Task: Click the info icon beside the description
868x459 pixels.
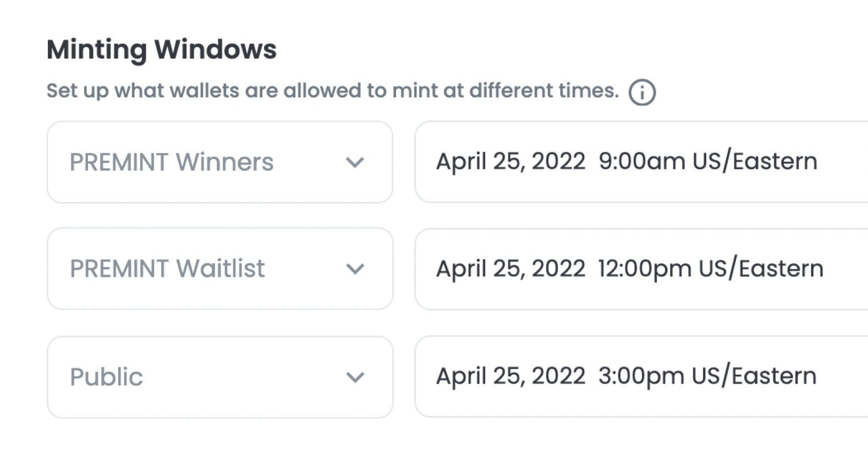Action: click(x=642, y=92)
